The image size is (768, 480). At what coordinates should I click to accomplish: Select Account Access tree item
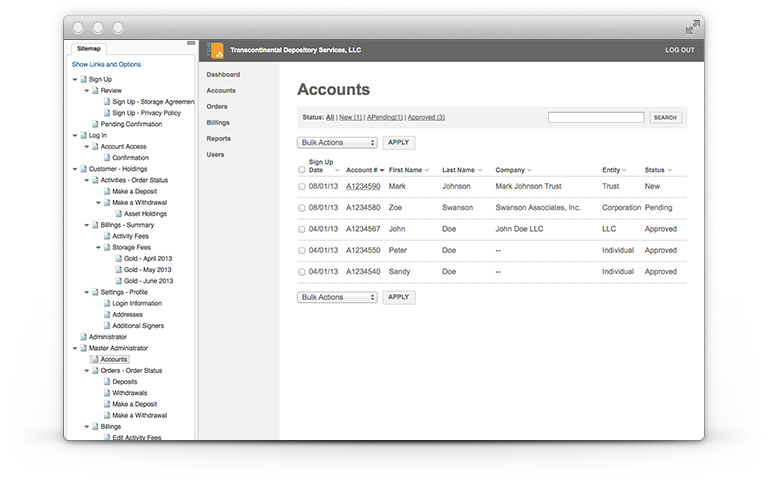pyautogui.click(x=123, y=146)
